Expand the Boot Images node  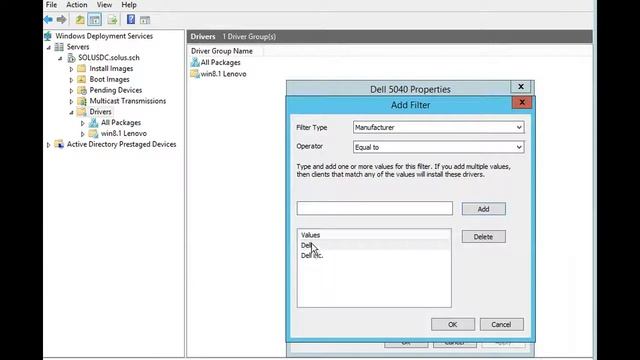pos(71,80)
